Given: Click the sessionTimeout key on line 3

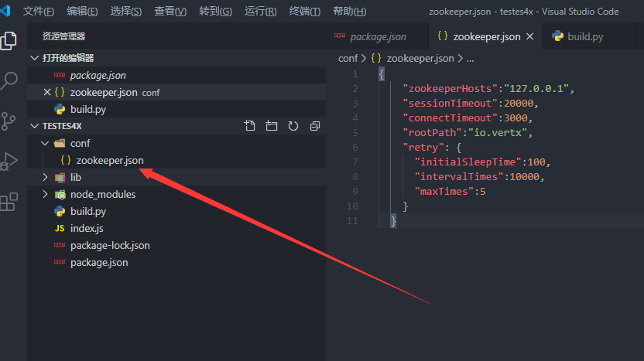Looking at the screenshot, I should [x=450, y=104].
